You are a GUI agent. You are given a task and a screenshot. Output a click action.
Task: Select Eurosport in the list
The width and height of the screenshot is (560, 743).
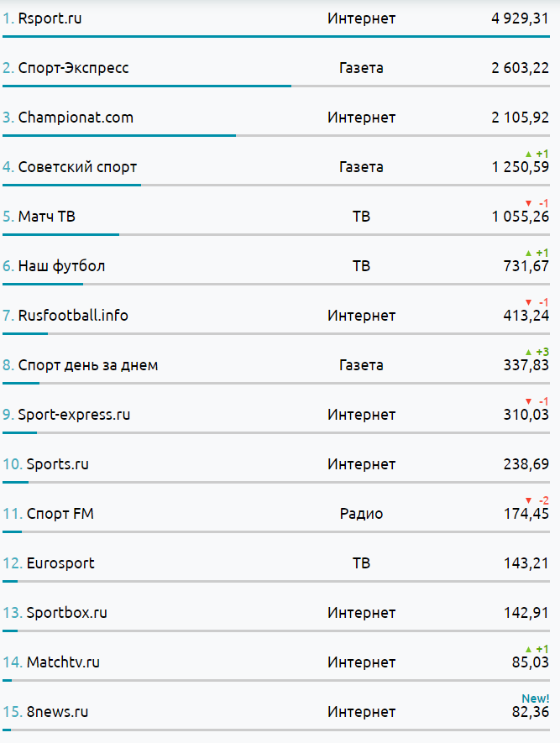(x=60, y=563)
